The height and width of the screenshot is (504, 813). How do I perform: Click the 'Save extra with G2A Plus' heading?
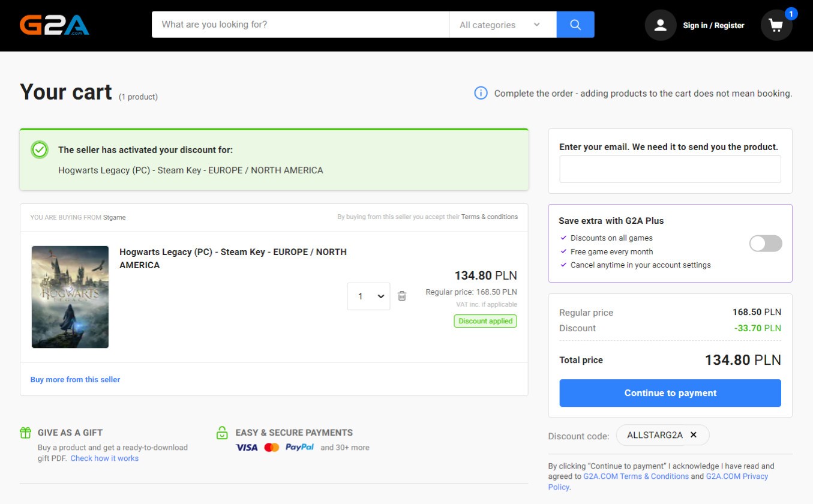611,221
